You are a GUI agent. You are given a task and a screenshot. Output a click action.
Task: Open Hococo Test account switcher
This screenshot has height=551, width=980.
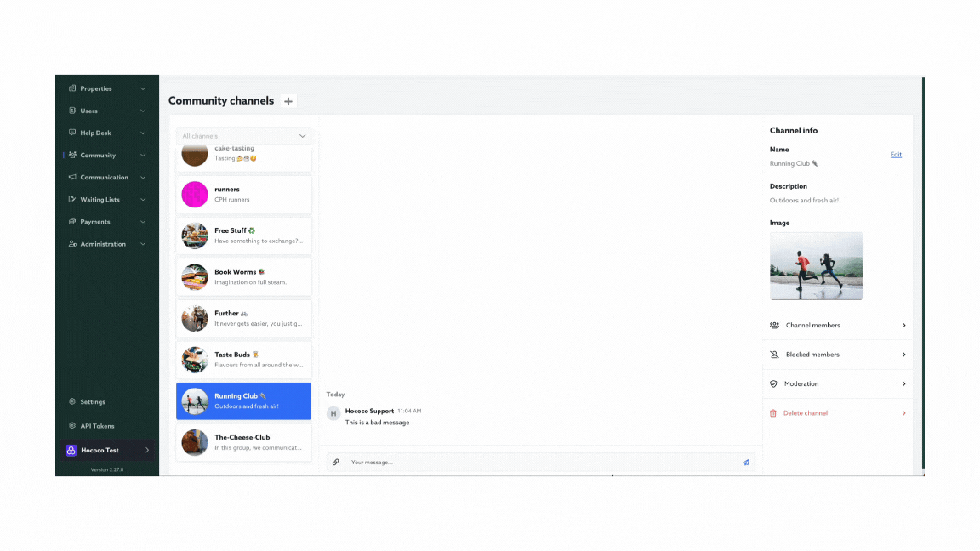click(107, 450)
